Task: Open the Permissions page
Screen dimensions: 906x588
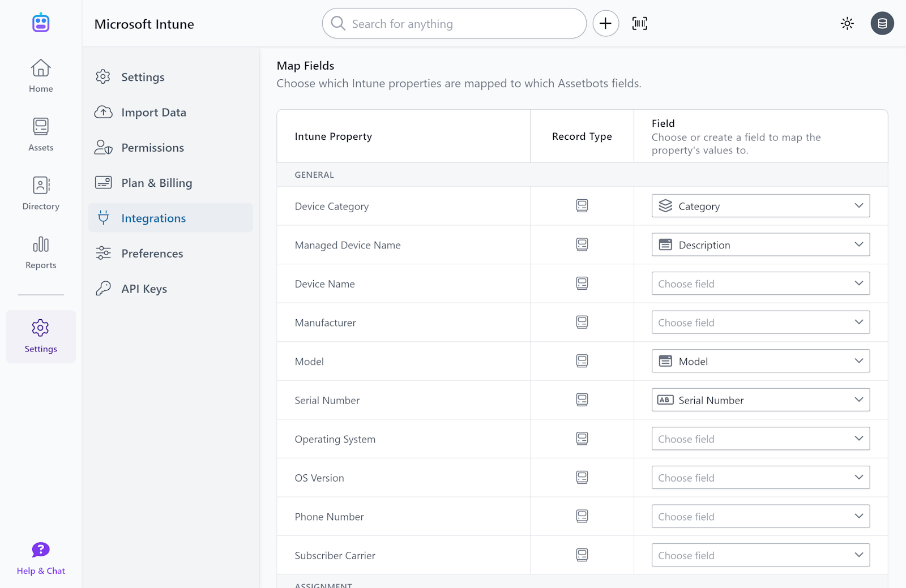Action: (x=170, y=148)
